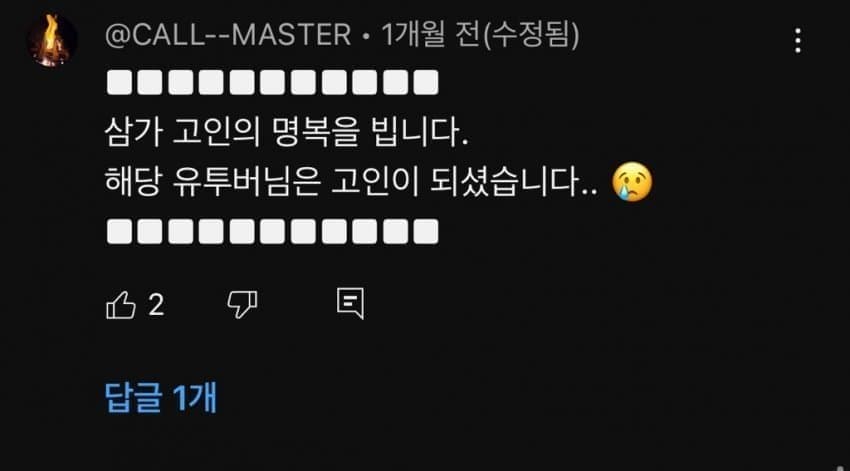Open the three-dot more options menu
850x471 pixels.
tap(798, 41)
